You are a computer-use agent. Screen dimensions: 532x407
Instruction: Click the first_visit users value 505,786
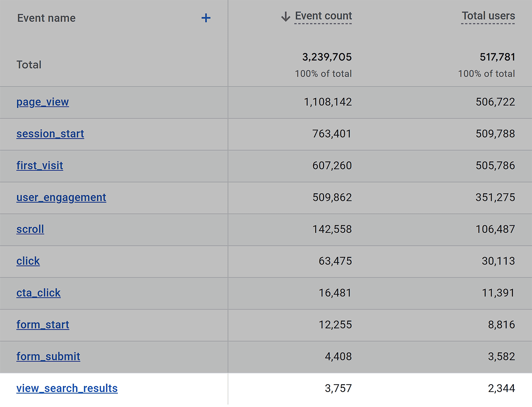pyautogui.click(x=495, y=166)
